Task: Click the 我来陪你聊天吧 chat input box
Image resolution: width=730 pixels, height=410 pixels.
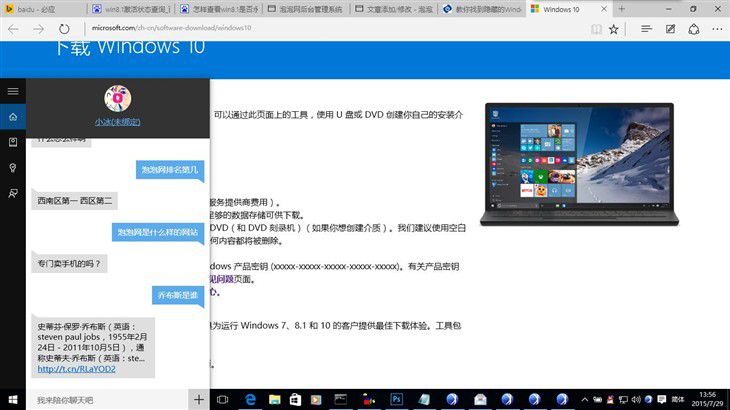Action: pos(107,400)
